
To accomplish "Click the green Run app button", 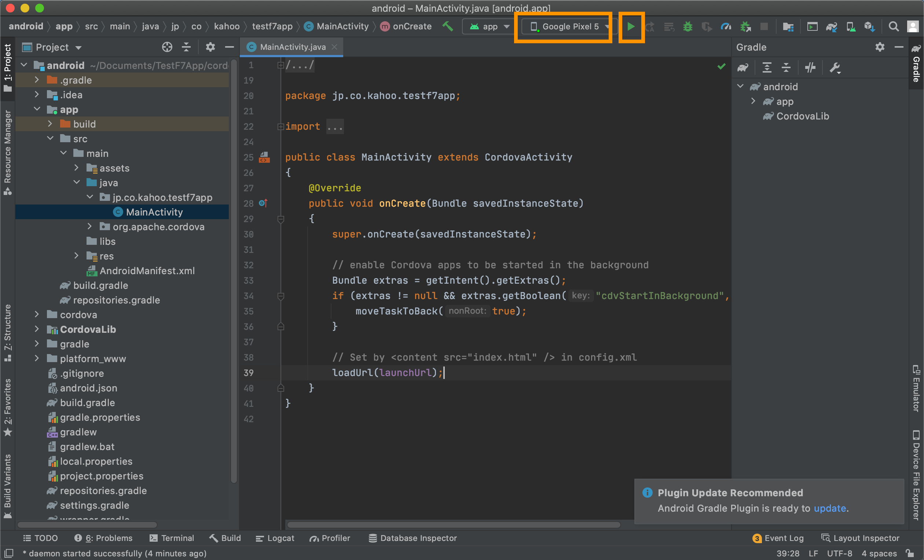I will (631, 27).
